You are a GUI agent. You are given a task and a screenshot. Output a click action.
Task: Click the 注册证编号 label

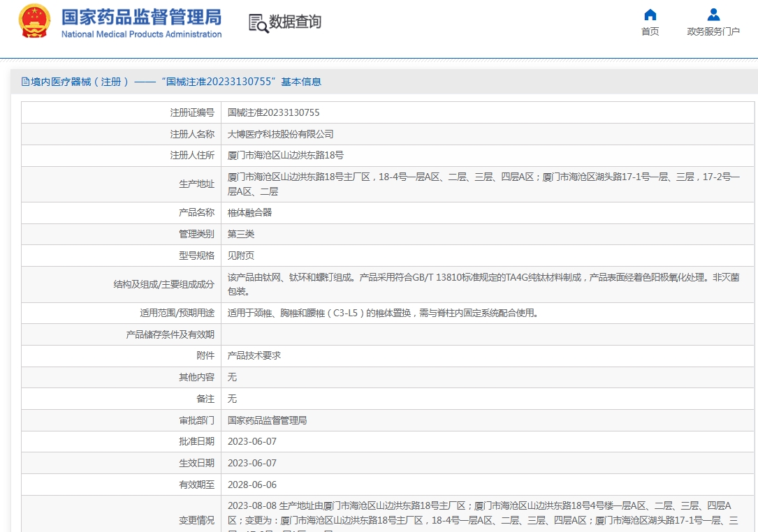coord(192,112)
